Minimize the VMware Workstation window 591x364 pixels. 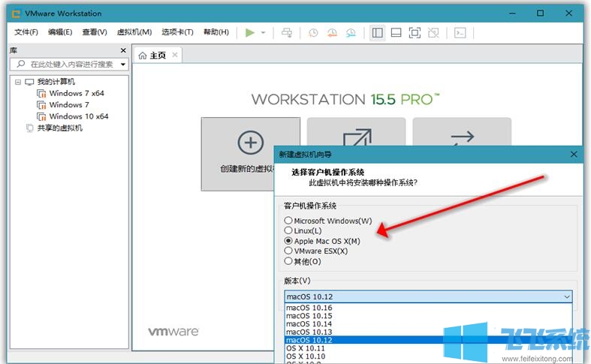point(512,14)
